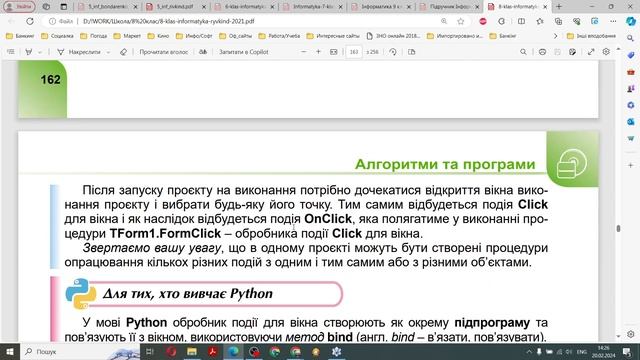Open Інші вподобання folder
This screenshot has width=640, height=360.
(x=591, y=36)
